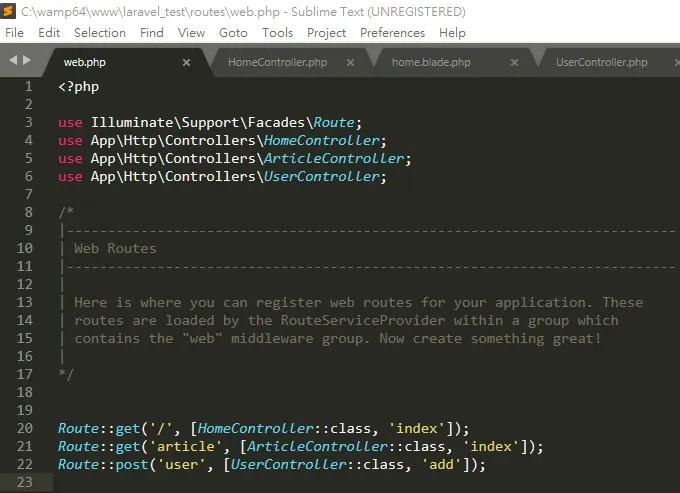Click the comment closing '*/' on line 17
The width and height of the screenshot is (680, 493).
click(x=66, y=374)
